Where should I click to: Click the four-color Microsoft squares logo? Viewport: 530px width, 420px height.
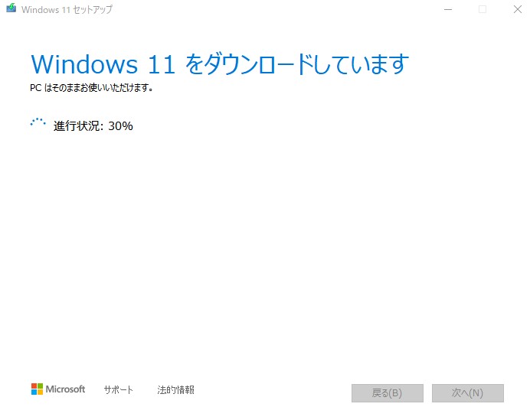pyautogui.click(x=37, y=389)
